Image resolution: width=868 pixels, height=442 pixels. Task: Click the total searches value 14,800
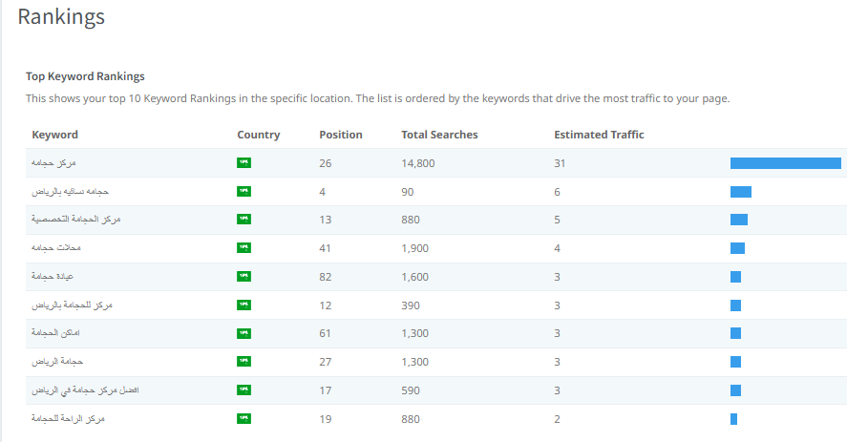418,163
